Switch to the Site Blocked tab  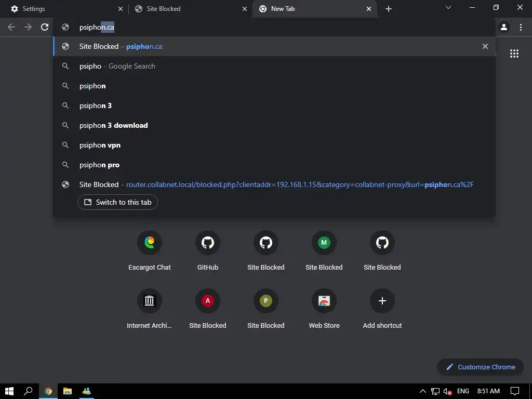190,9
